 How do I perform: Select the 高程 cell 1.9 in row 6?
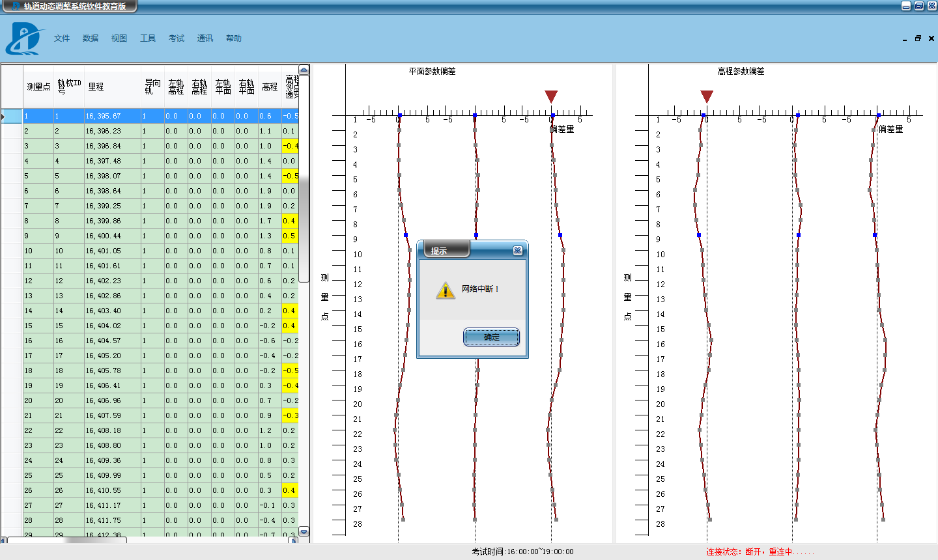(270, 191)
